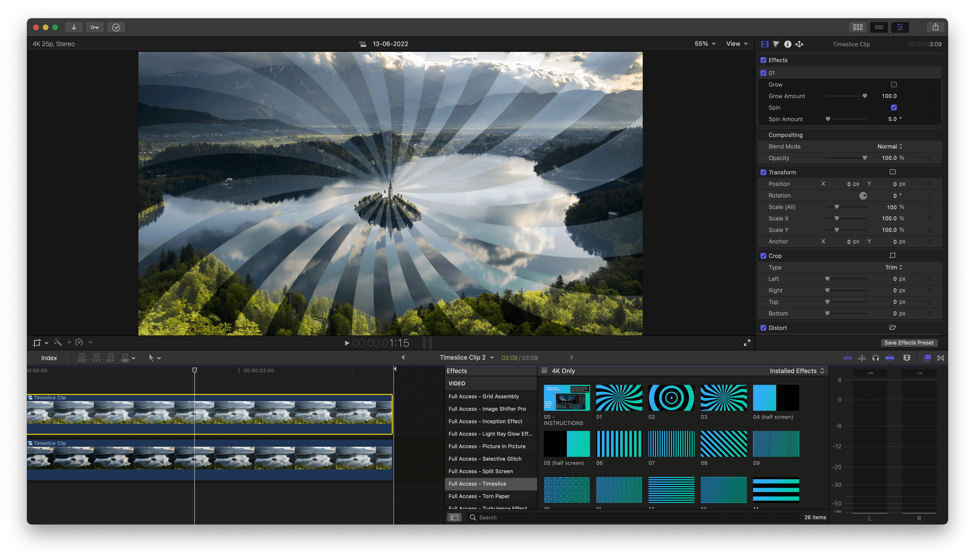Select the 03 effect thumbnail

pos(723,397)
